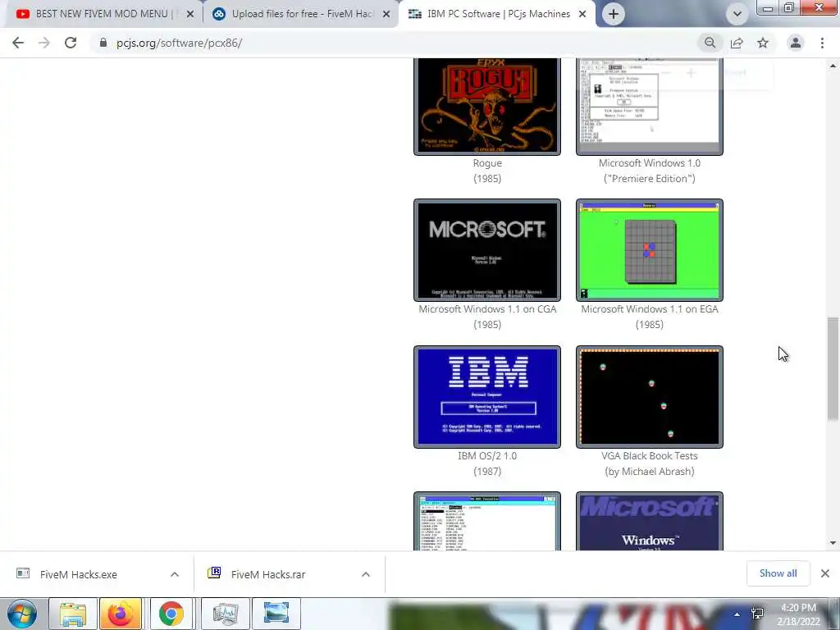Click VGA Black Book Tests caption
840x630 pixels.
(x=650, y=463)
